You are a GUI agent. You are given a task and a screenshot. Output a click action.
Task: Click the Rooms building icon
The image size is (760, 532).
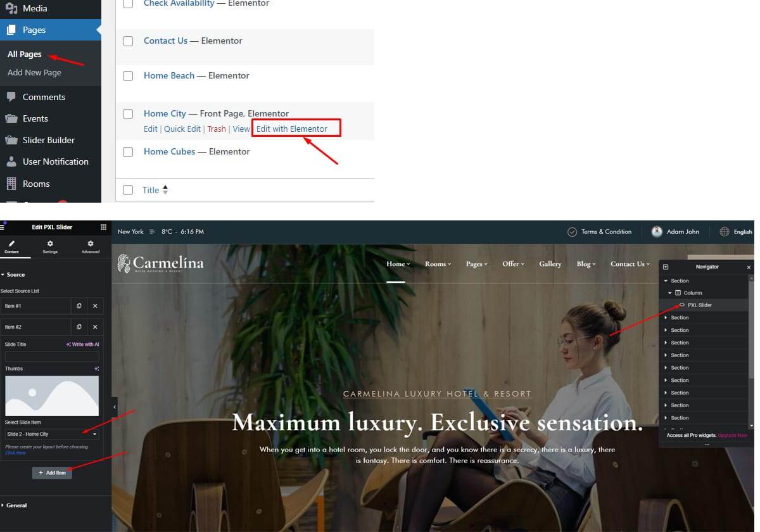click(x=11, y=184)
